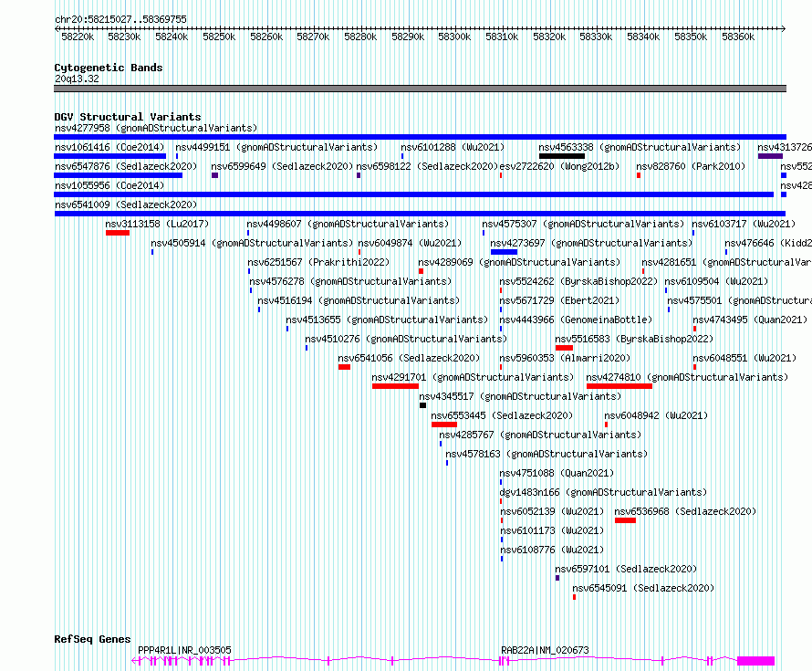Click the red nsv5516583 variant bar
Screen dimensions: 812x671
564,348
